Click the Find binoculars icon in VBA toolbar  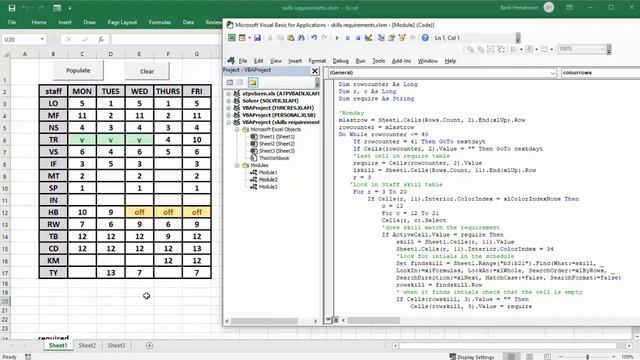[301, 38]
